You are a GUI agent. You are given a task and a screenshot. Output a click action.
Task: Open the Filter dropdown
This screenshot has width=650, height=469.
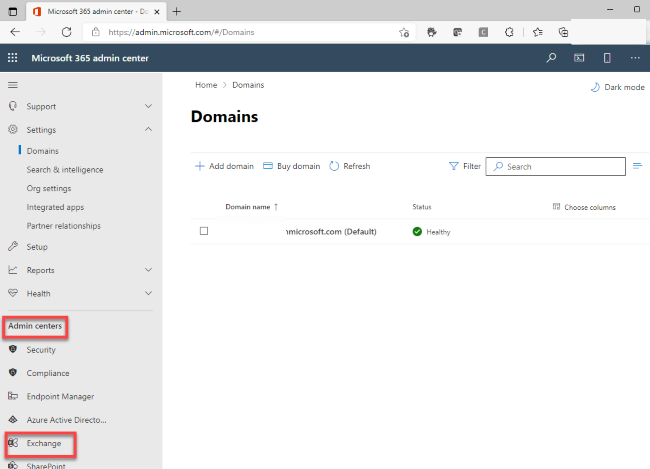pyautogui.click(x=465, y=166)
